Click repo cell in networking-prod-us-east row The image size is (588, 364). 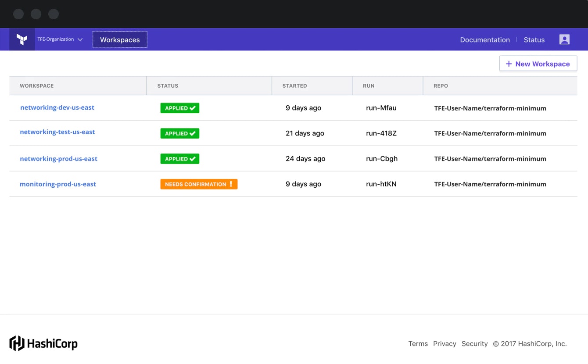click(490, 159)
